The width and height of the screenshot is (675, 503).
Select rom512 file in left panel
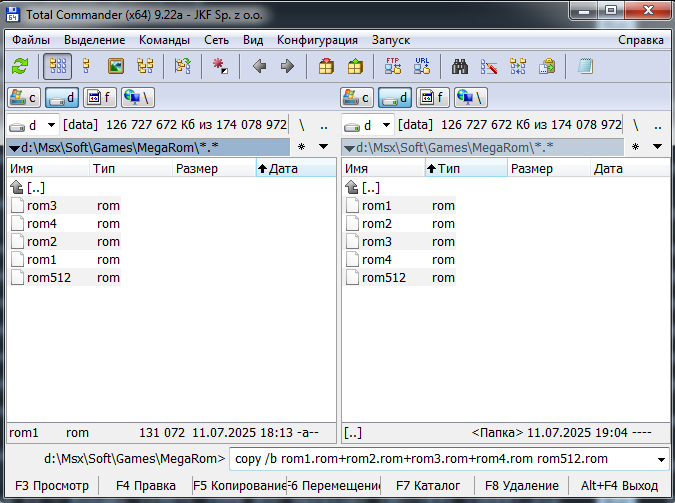[65, 278]
